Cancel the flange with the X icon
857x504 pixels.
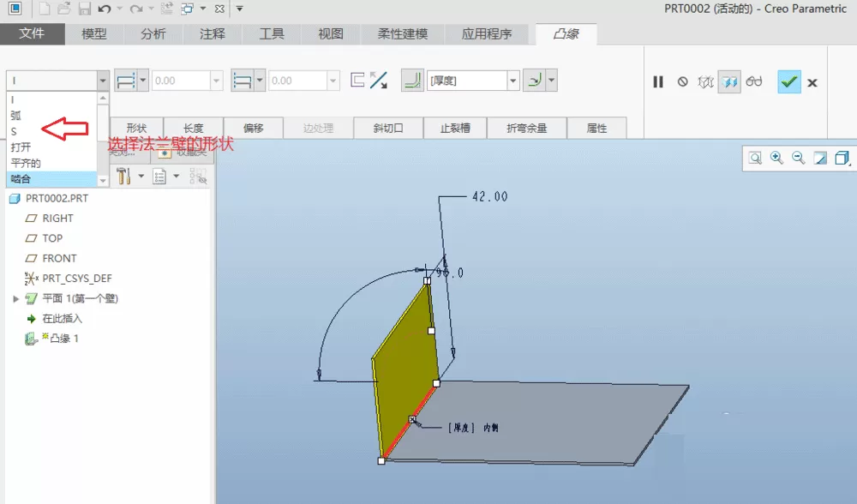click(812, 82)
